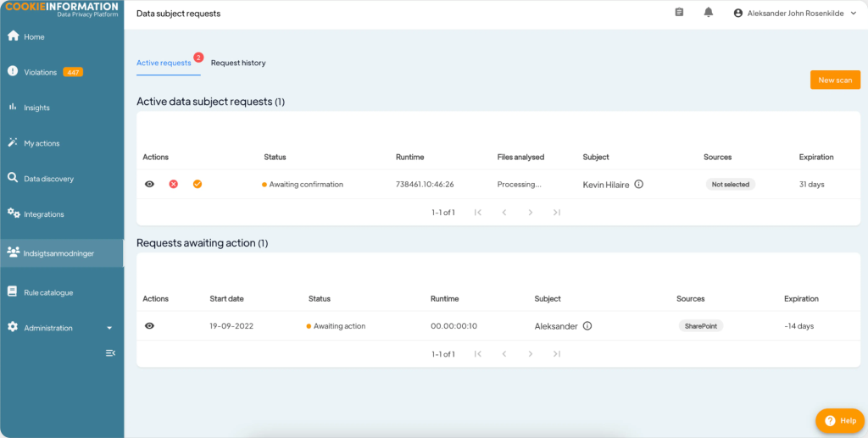
Task: Click -14 days expiration cell
Action: [x=798, y=325]
